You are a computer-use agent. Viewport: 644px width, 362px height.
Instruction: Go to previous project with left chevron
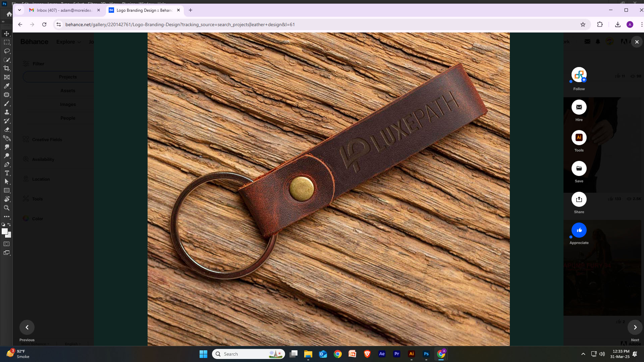pos(27,327)
